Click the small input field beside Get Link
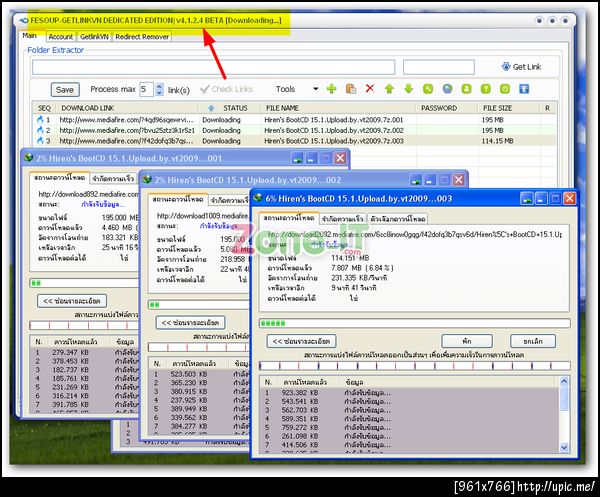 click(x=439, y=67)
